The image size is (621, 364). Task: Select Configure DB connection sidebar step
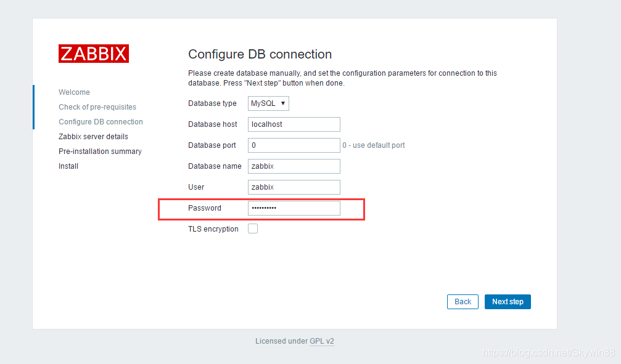101,122
